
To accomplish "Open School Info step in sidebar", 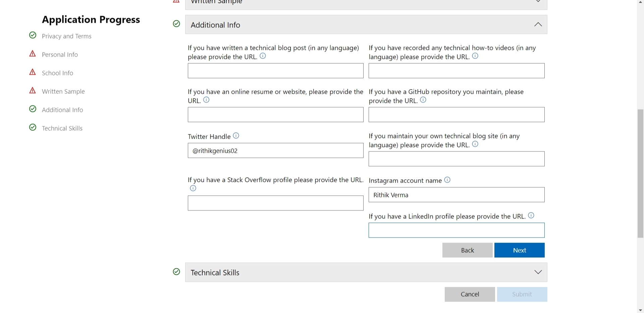I will coord(57,73).
